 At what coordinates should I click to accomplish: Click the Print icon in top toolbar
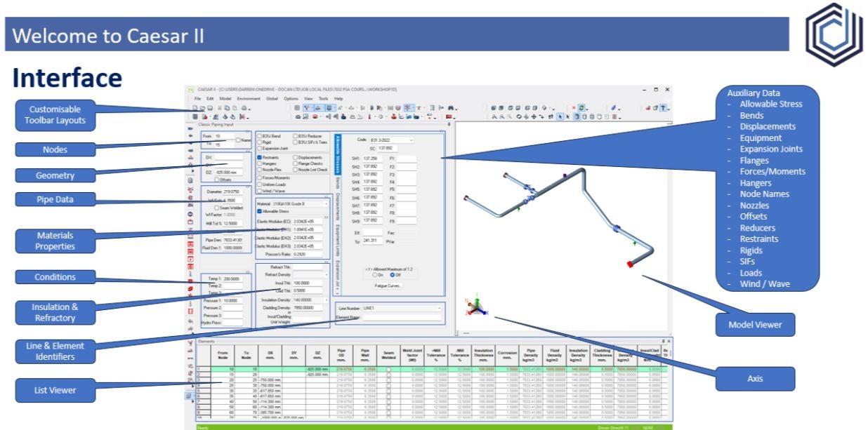point(244,107)
